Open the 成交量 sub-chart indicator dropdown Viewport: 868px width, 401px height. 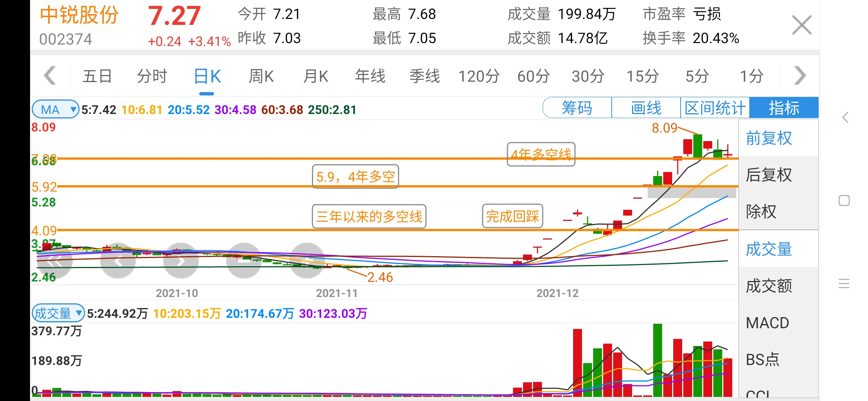pyautogui.click(x=58, y=313)
